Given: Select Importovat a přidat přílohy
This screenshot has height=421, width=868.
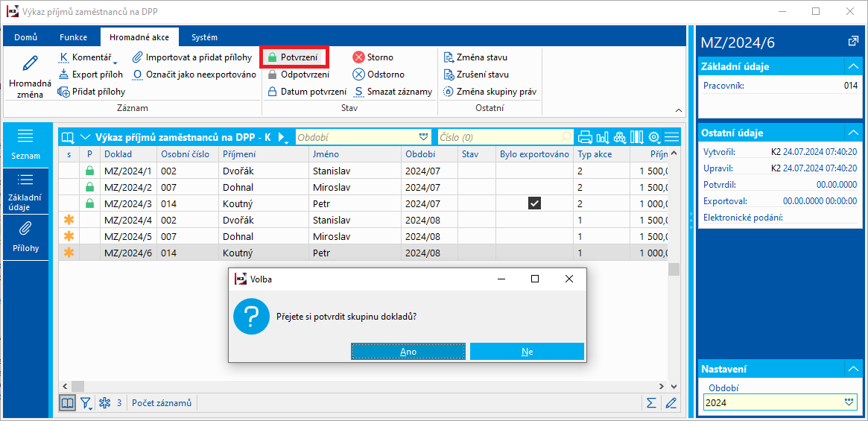Looking at the screenshot, I should (191, 57).
